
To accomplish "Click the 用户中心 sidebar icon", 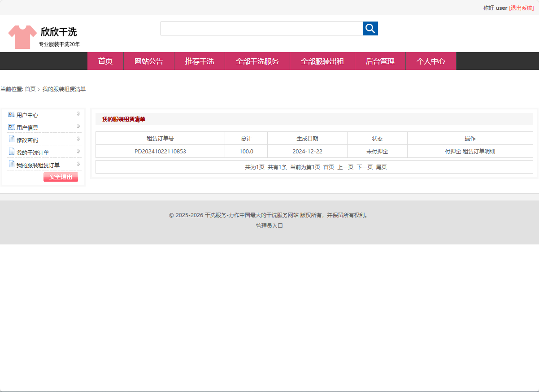I will click(12, 115).
